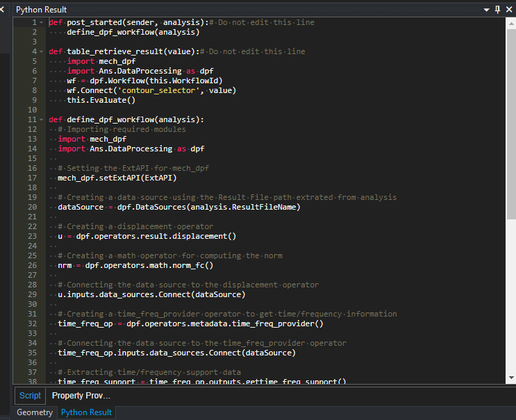Click comment '# Importing required modules'
This screenshot has width=516, height=420.
click(x=122, y=130)
